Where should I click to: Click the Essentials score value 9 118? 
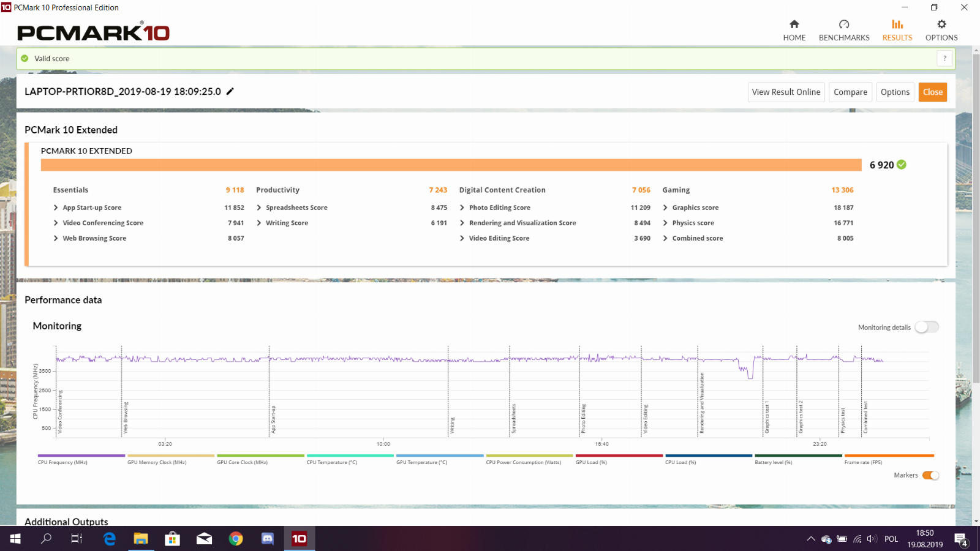tap(235, 190)
